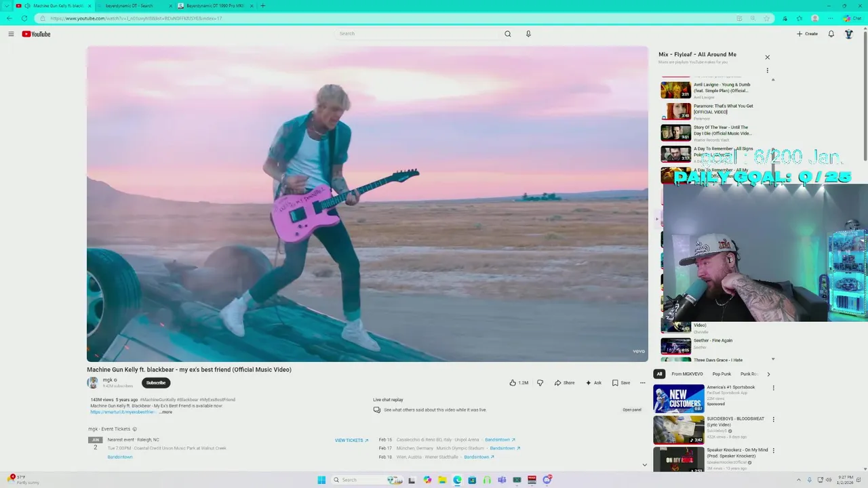The height and width of the screenshot is (488, 868).
Task: Subscribe to the mgk channel
Action: 156,383
